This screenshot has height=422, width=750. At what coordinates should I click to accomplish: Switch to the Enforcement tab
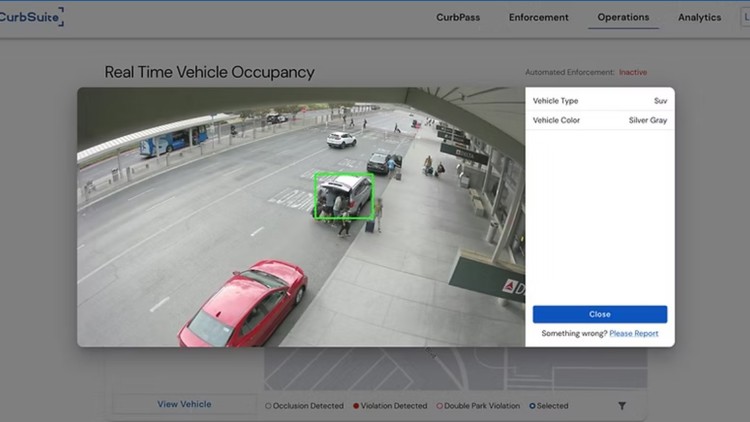tap(539, 17)
